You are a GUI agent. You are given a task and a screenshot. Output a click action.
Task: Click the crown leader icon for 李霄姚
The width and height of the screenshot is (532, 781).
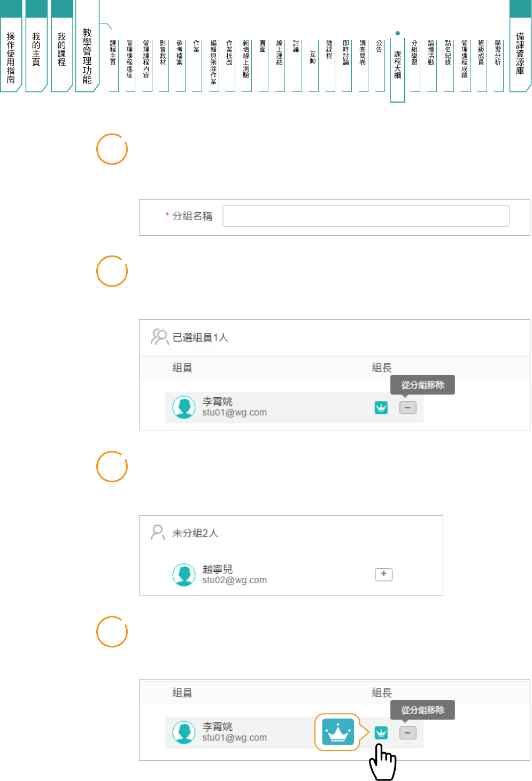click(381, 407)
